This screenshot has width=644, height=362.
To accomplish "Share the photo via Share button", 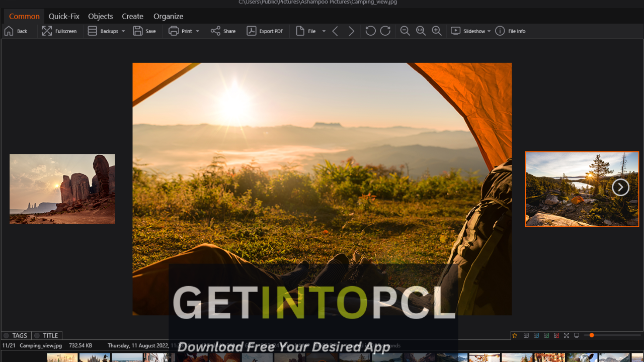I will pos(223,31).
